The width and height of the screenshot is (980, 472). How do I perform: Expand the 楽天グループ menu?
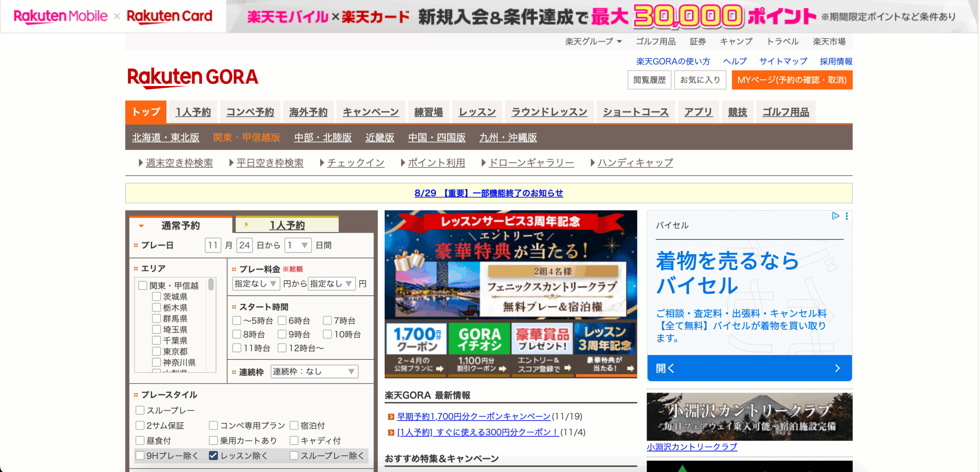(593, 41)
